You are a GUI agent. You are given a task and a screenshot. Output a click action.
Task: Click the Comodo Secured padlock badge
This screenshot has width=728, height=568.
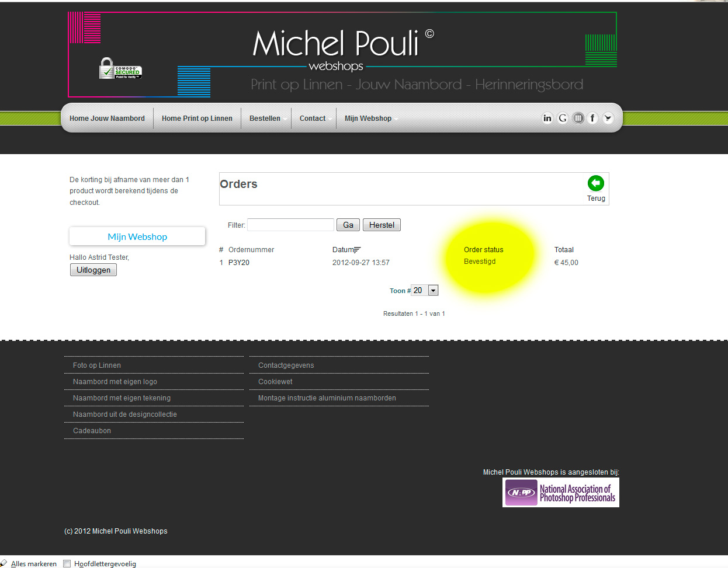point(120,69)
